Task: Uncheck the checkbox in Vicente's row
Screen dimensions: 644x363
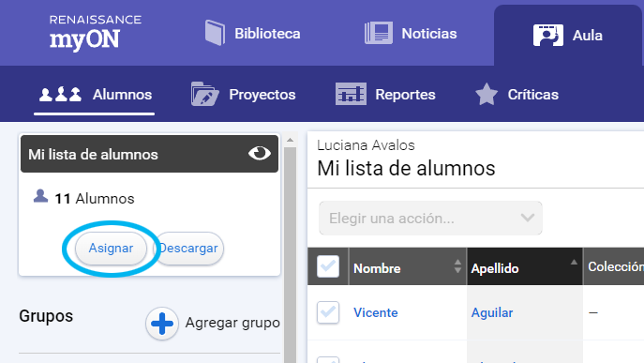Action: [328, 312]
